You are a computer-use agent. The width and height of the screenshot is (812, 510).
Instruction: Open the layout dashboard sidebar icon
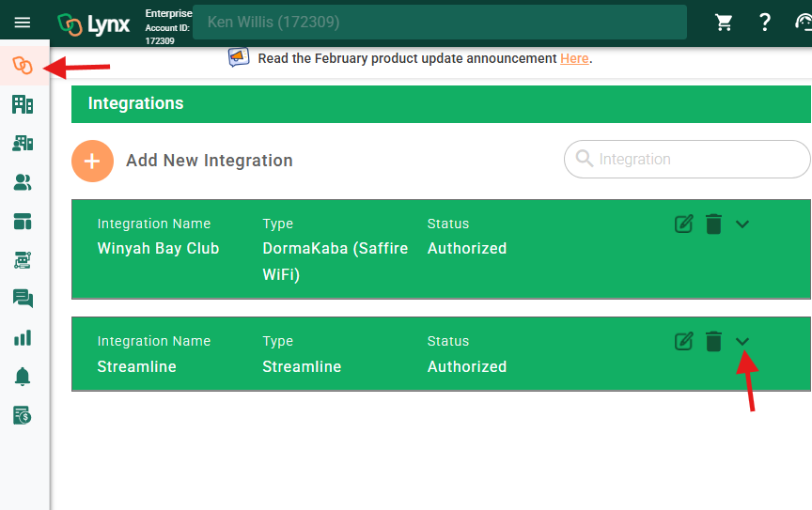pos(23,221)
